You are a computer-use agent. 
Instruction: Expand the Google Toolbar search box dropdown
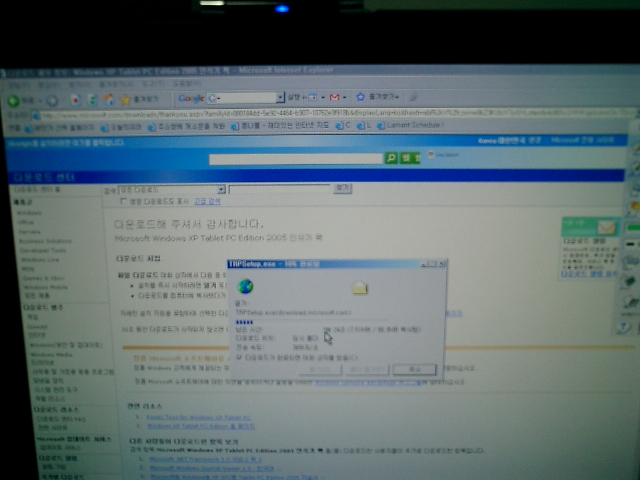pyautogui.click(x=280, y=98)
